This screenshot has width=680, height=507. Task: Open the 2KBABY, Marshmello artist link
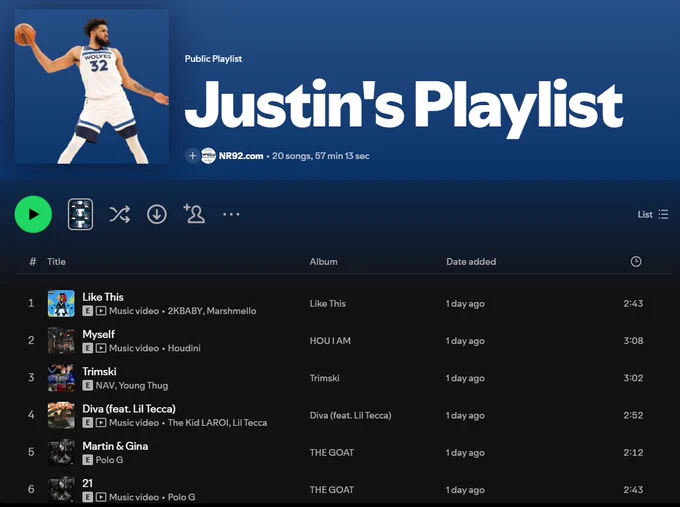[212, 311]
